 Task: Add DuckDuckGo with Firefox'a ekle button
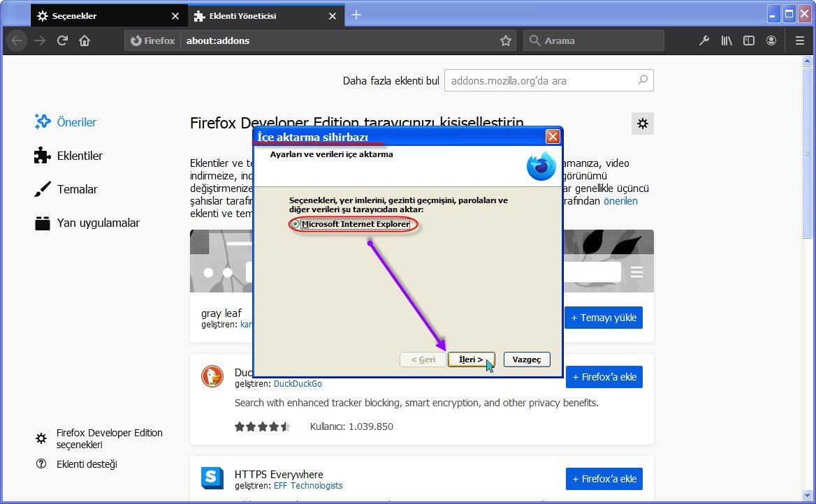(x=604, y=377)
